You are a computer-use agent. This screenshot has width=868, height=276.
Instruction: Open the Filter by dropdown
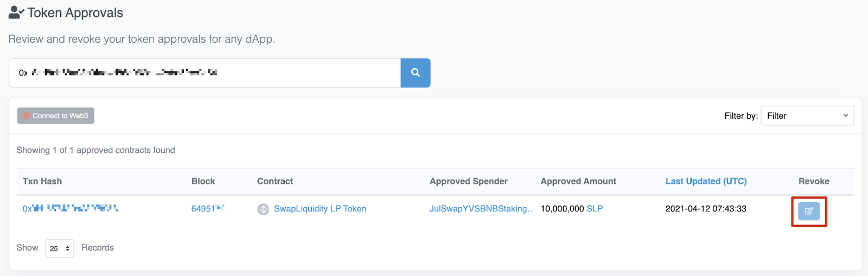[807, 115]
